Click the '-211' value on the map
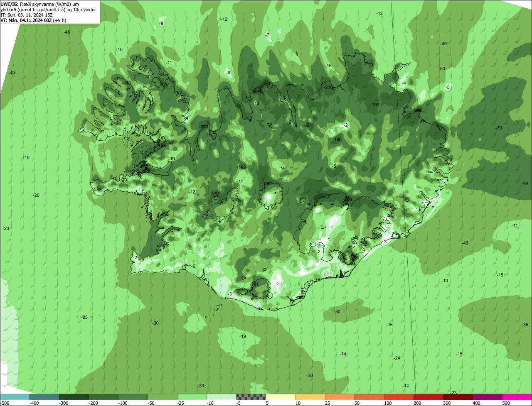532x406 pixels. (x=310, y=125)
